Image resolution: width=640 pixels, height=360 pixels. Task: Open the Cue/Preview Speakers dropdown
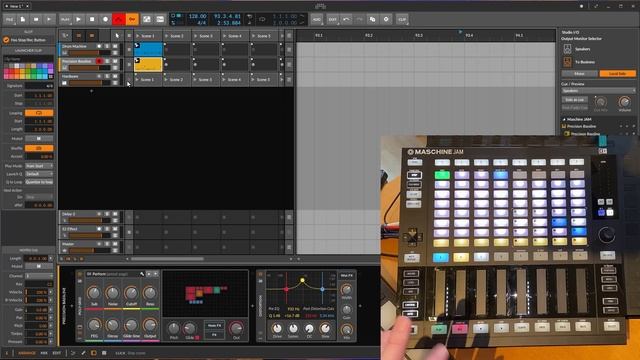[x=598, y=91]
